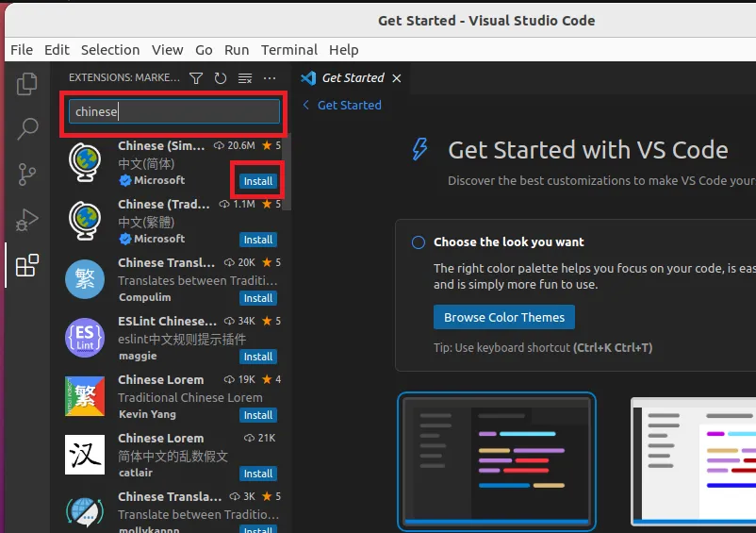
Task: Select the 'Choose the look you want' radio circle
Action: (x=418, y=242)
